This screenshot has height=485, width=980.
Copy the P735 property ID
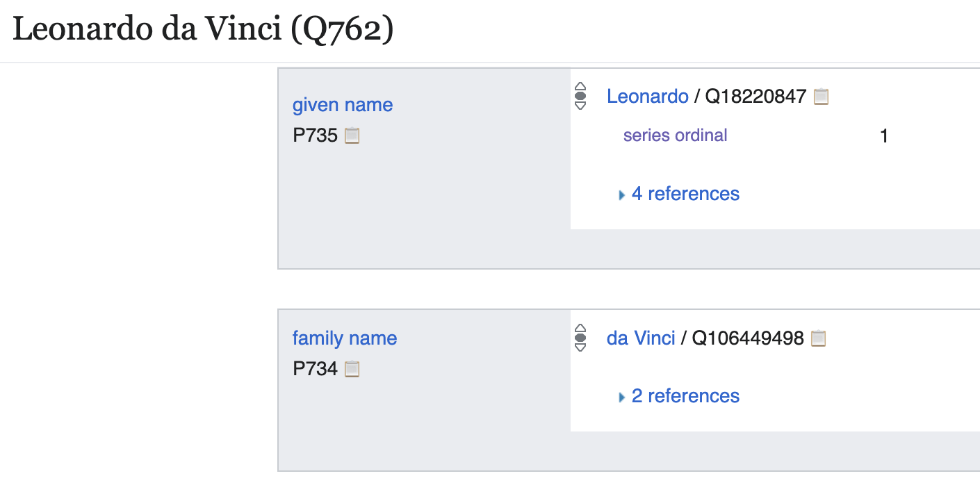click(352, 135)
